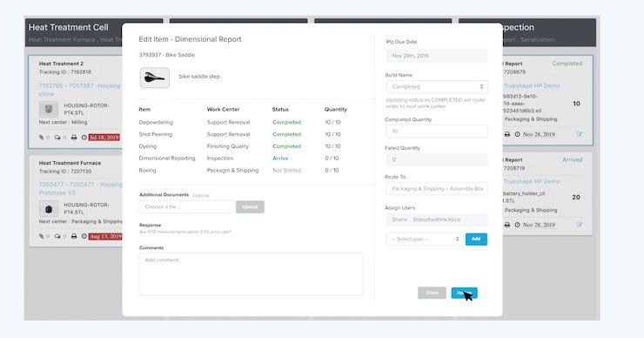The height and width of the screenshot is (338, 644).
Task: Click the Tracking ID : 7207130 text
Action: (65, 171)
